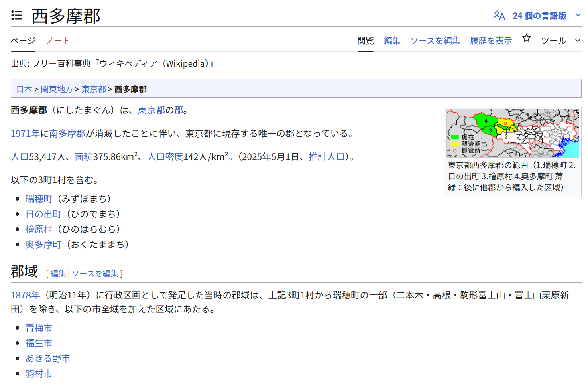The height and width of the screenshot is (385, 588).
Task: Open the 1878年 link
Action: (25, 295)
